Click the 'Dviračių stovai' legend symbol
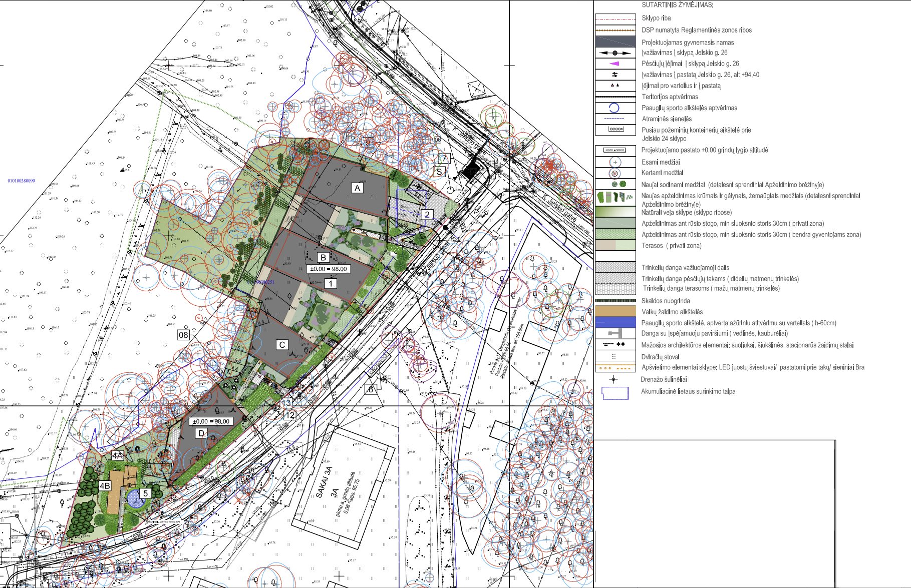 pyautogui.click(x=614, y=357)
